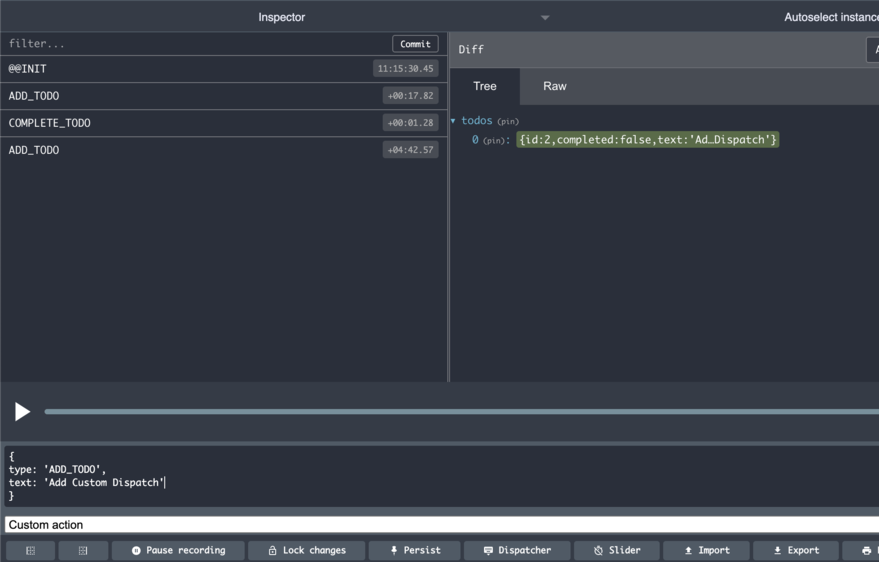Select the ADD_TODO action at +04:42.57
Viewport: 879px width, 562px height.
[224, 150]
